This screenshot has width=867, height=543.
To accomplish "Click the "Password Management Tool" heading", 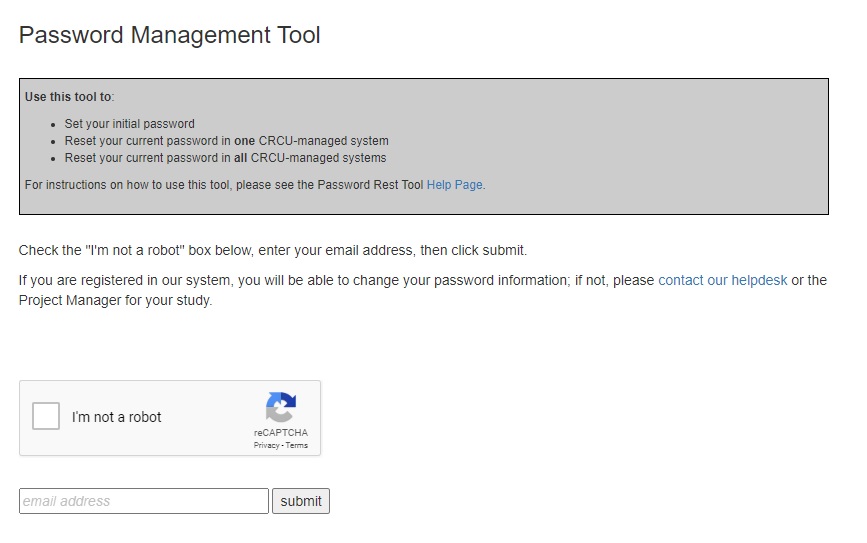I will [170, 35].
